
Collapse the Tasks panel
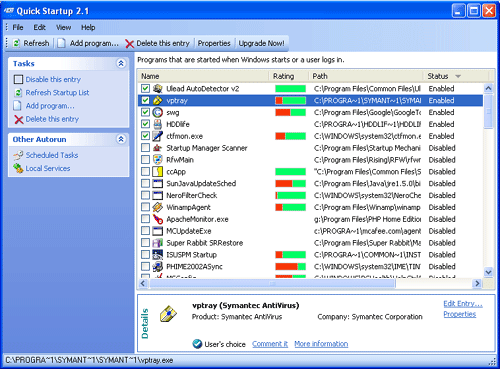[121, 63]
